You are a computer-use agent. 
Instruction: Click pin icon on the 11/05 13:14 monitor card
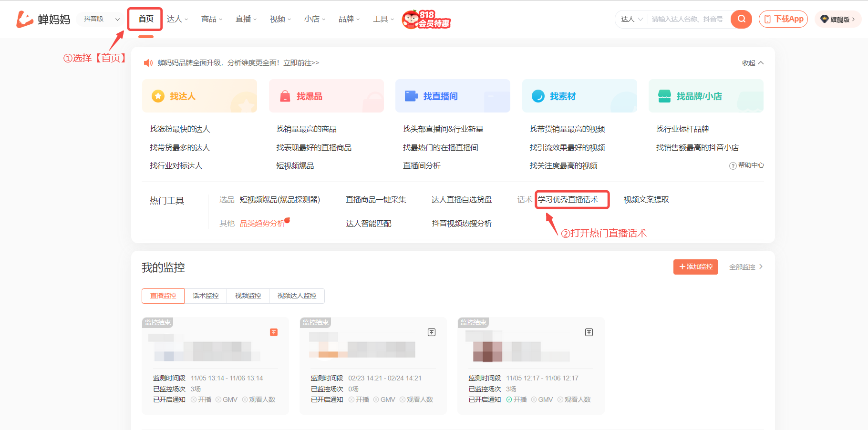[274, 332]
